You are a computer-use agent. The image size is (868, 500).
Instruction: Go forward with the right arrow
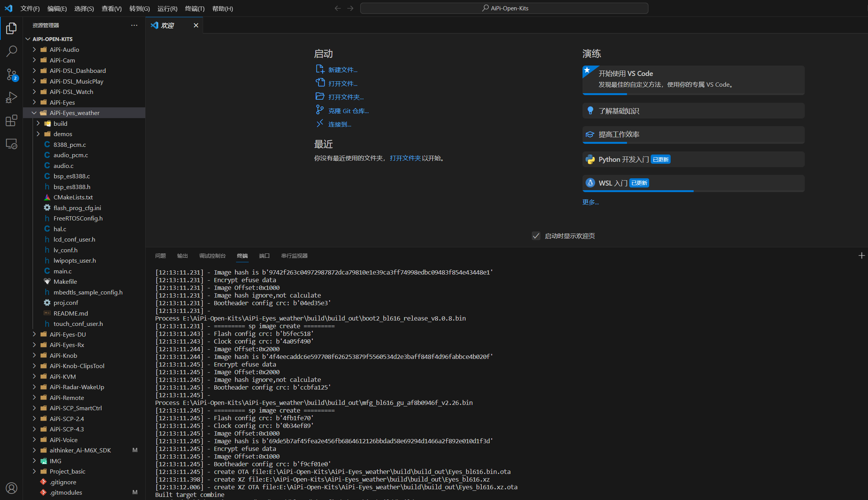350,8
